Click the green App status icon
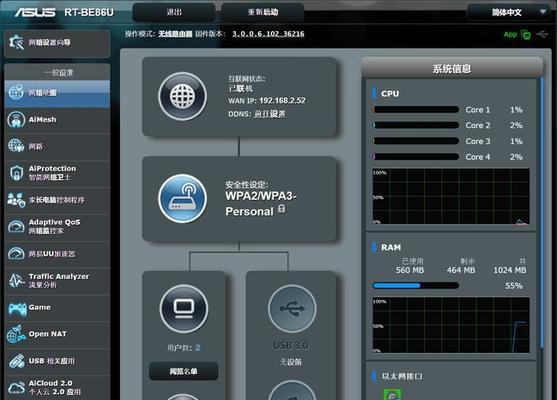The image size is (557, 400). click(x=526, y=35)
